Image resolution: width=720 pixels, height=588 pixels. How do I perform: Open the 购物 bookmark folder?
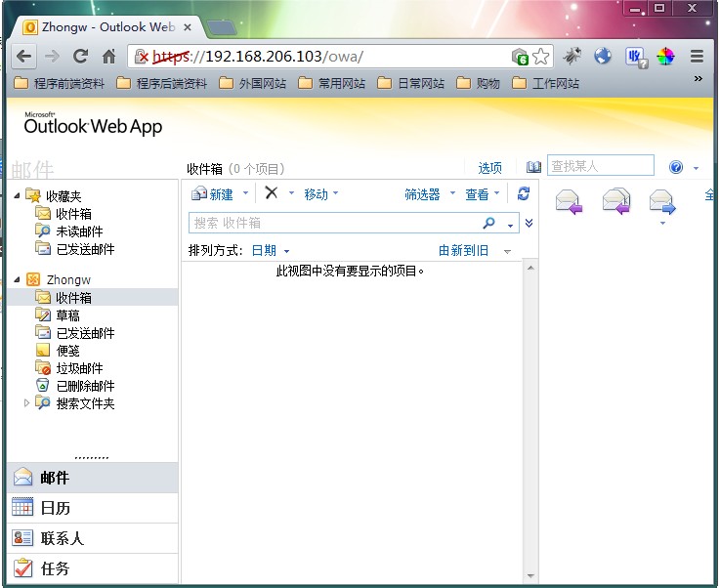(x=478, y=83)
